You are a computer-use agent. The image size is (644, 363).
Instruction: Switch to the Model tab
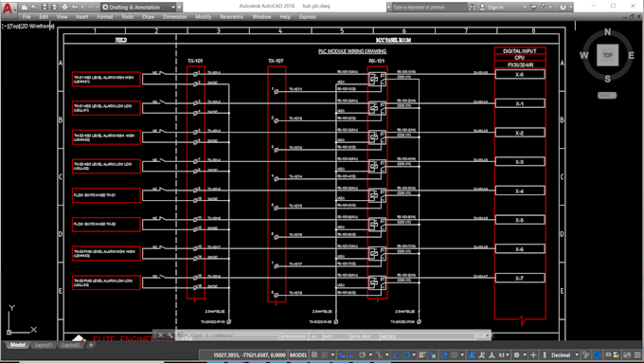(x=18, y=345)
